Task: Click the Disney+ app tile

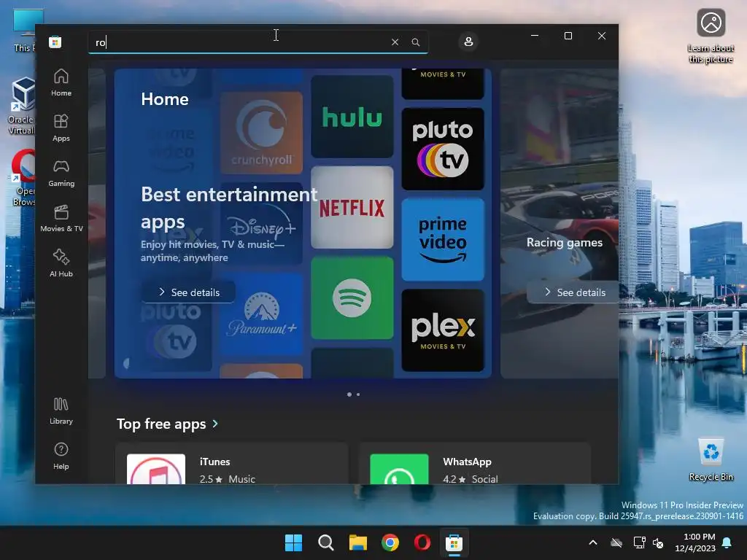Action: [x=262, y=223]
